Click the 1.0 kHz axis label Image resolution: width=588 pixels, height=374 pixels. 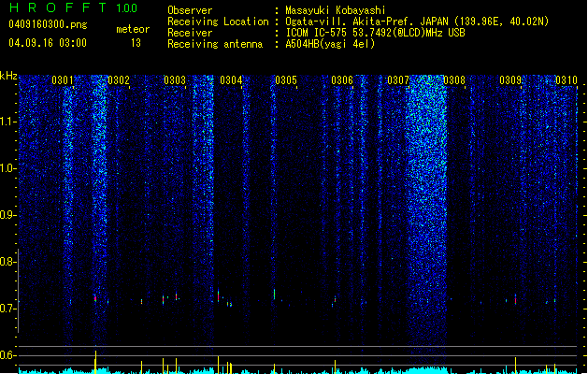point(7,168)
